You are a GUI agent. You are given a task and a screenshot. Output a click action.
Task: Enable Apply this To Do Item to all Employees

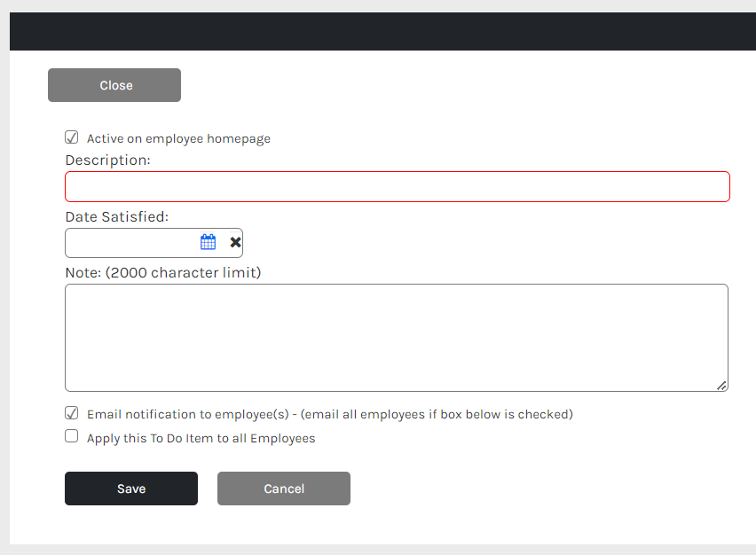pos(71,436)
